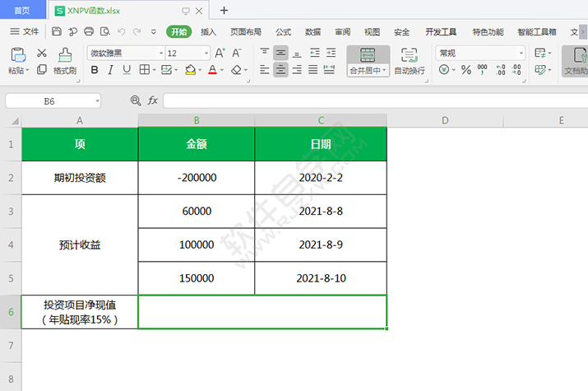
Task: Apply percent style
Action: click(x=466, y=70)
